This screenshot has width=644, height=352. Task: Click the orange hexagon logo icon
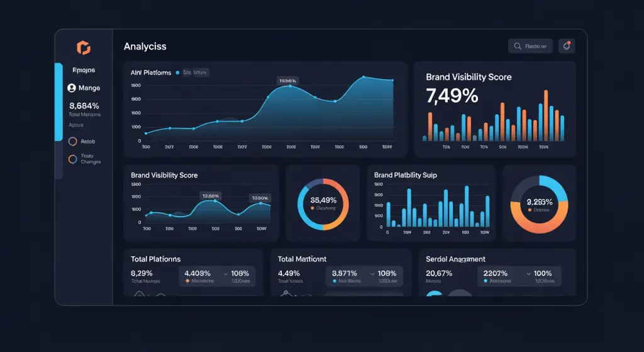pos(84,48)
